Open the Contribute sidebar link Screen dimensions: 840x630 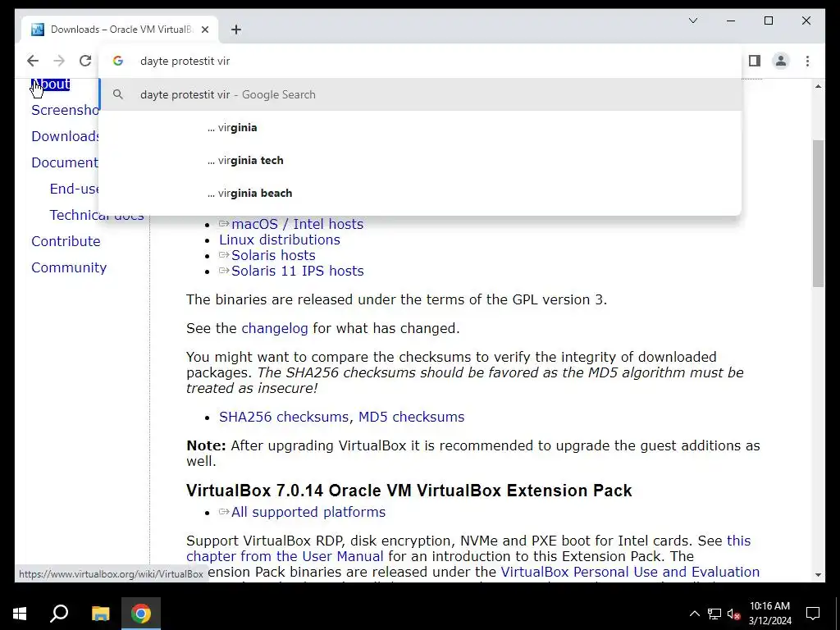[66, 242]
